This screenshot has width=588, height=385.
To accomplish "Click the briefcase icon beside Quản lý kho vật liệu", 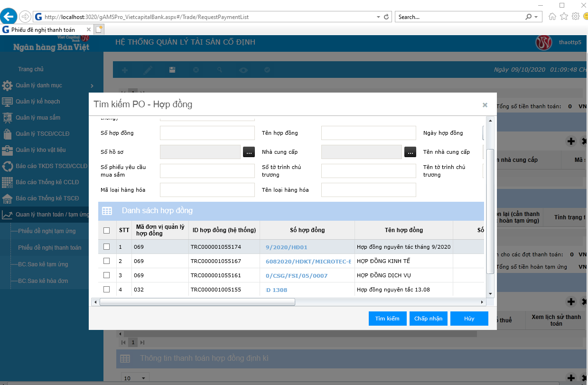I will [7, 150].
